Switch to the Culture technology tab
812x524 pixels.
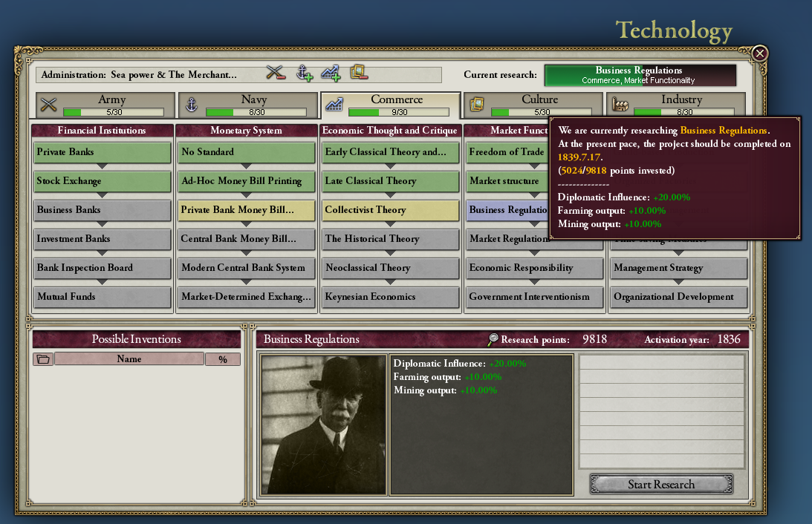pyautogui.click(x=533, y=105)
